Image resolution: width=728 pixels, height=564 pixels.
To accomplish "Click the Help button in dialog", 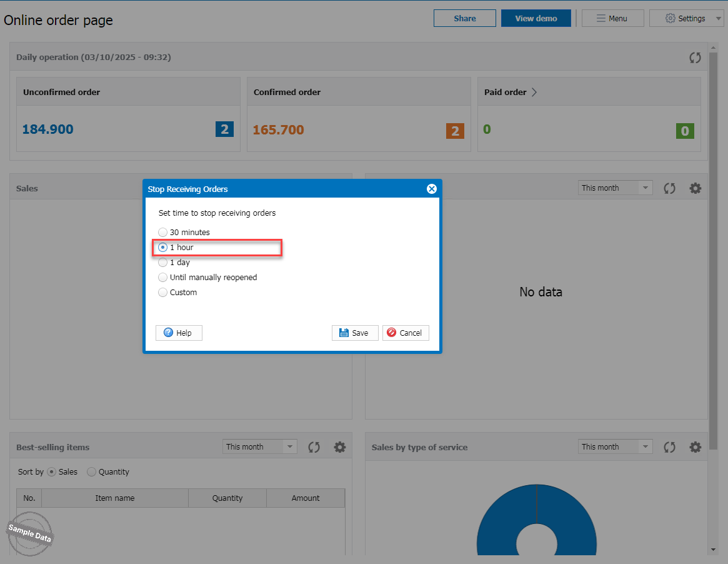I will point(179,333).
